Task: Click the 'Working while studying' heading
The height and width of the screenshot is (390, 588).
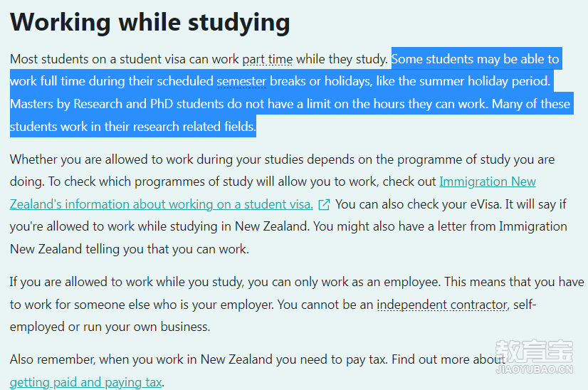Action: [x=150, y=23]
